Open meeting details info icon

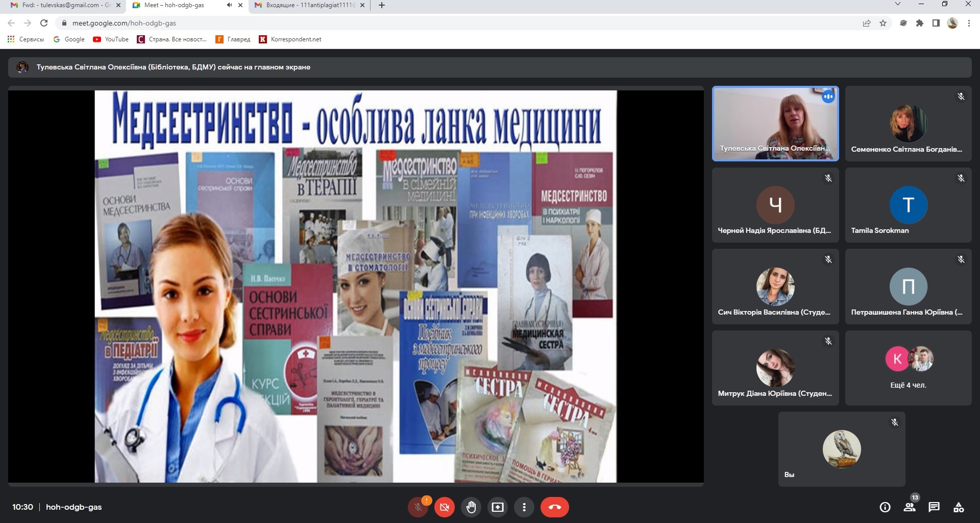click(x=885, y=507)
